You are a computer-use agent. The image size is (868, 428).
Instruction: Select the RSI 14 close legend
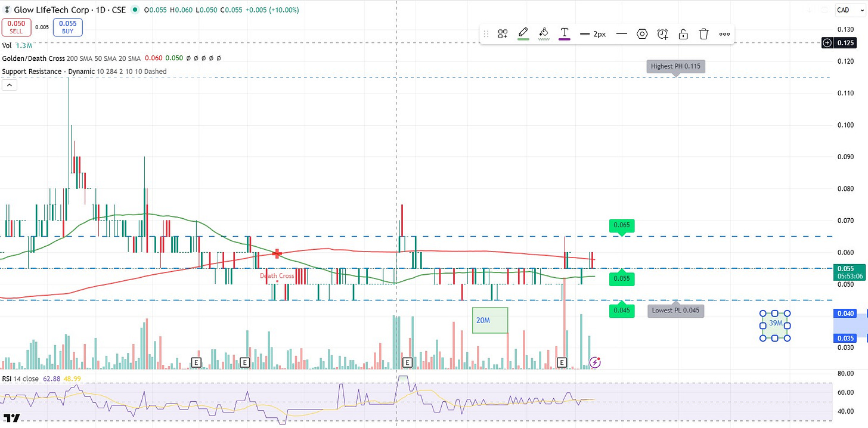[x=20, y=379]
